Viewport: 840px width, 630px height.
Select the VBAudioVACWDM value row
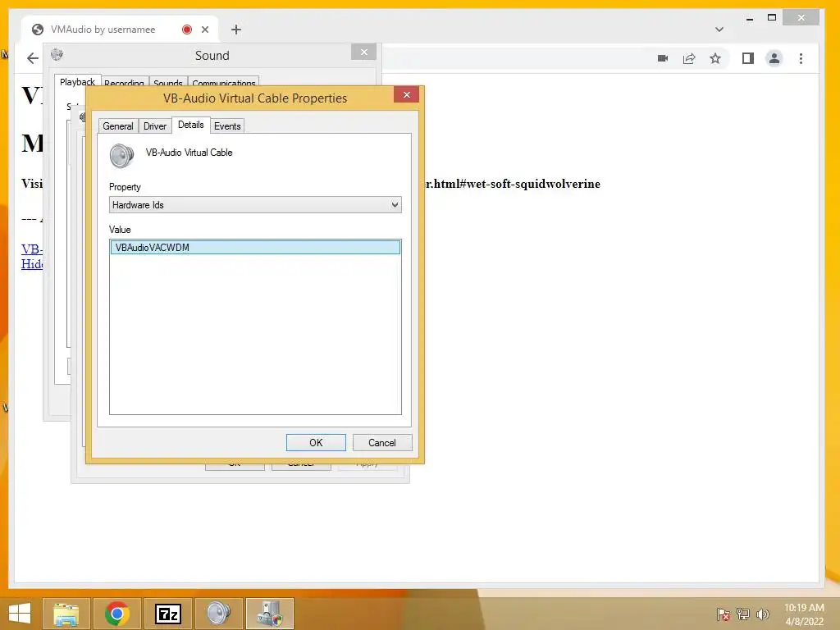coord(255,247)
